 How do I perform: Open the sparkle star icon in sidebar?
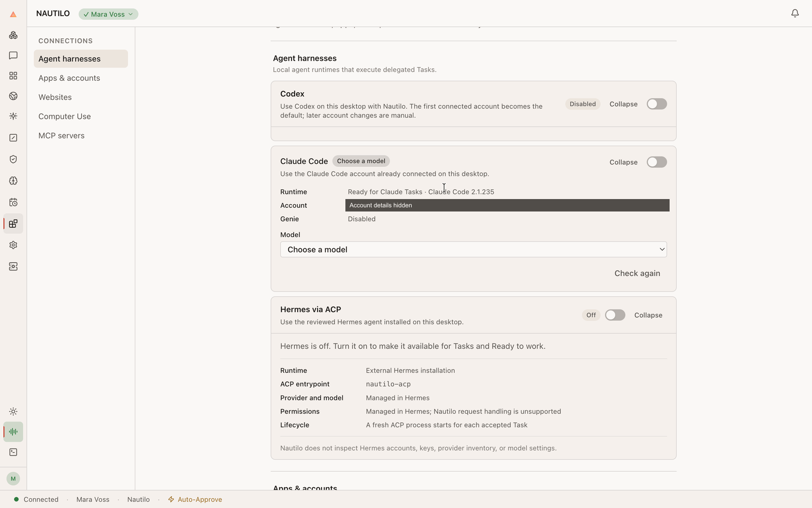coord(13,116)
